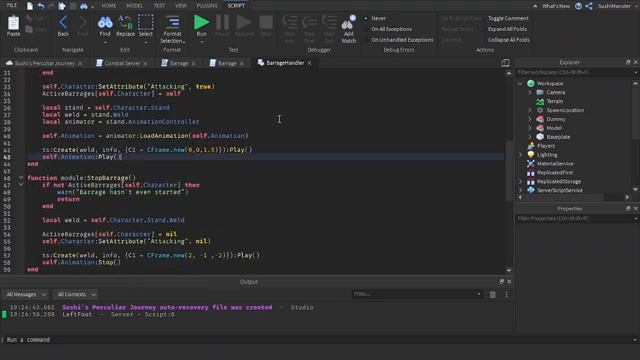This screenshot has width=640, height=360.
Task: Switch to the HOME ribbon tab
Action: tap(109, 6)
